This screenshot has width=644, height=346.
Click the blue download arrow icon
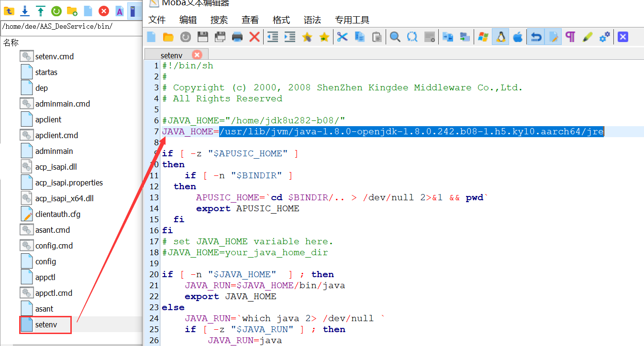tap(25, 11)
